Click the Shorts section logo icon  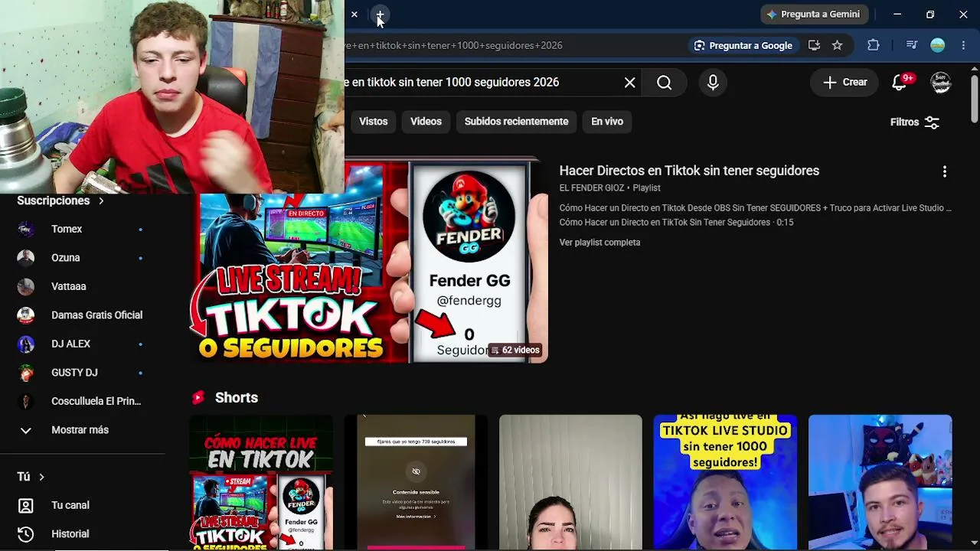198,398
